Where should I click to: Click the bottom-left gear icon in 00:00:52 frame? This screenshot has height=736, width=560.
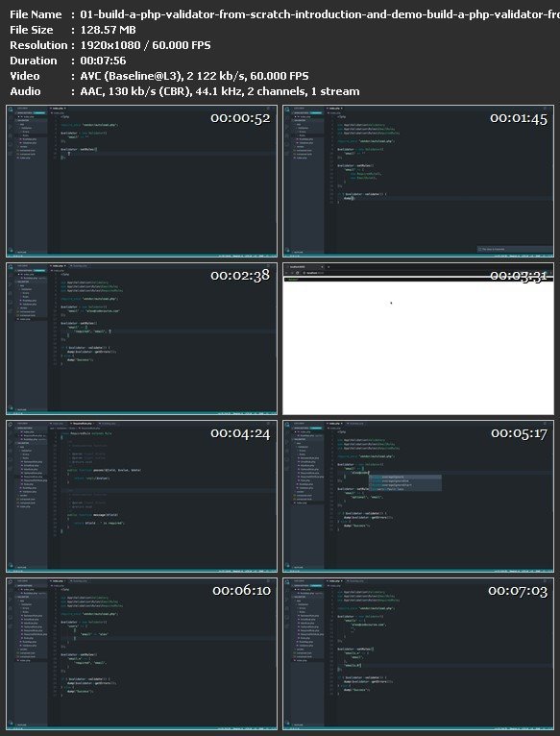point(10,251)
